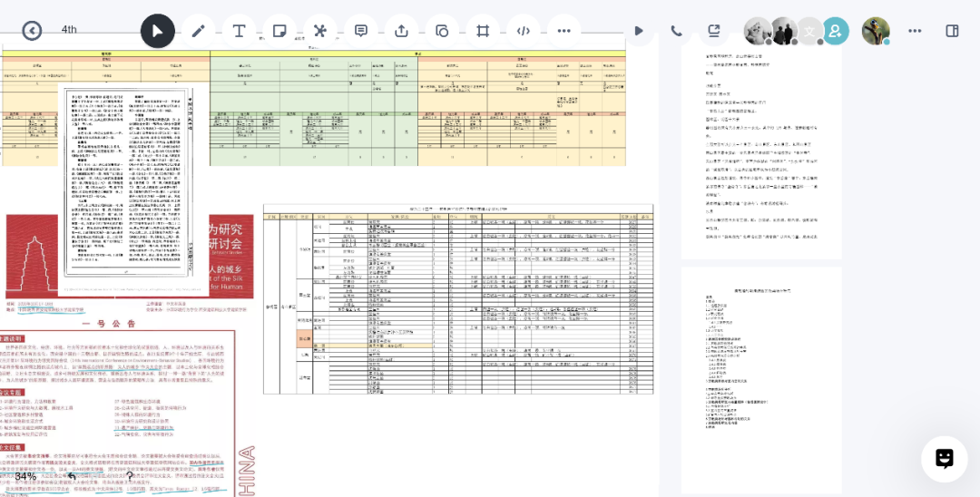Open the chat assistant bubble
The height and width of the screenshot is (497, 980).
[944, 458]
